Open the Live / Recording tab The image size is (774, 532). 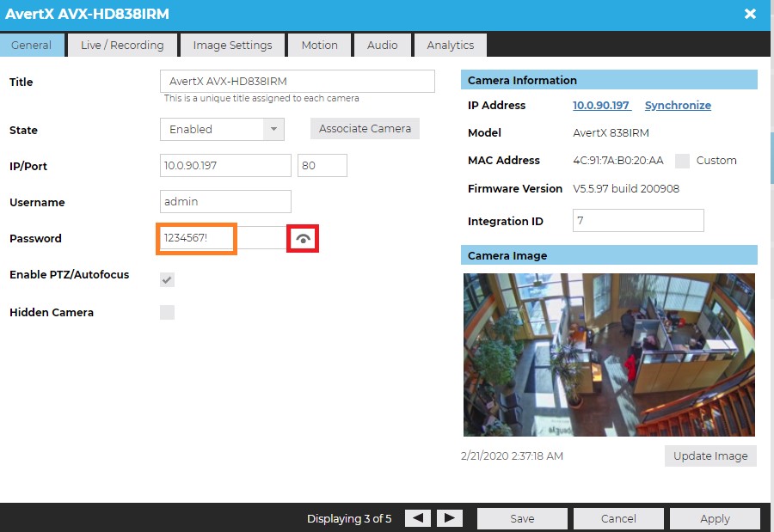[x=122, y=45]
